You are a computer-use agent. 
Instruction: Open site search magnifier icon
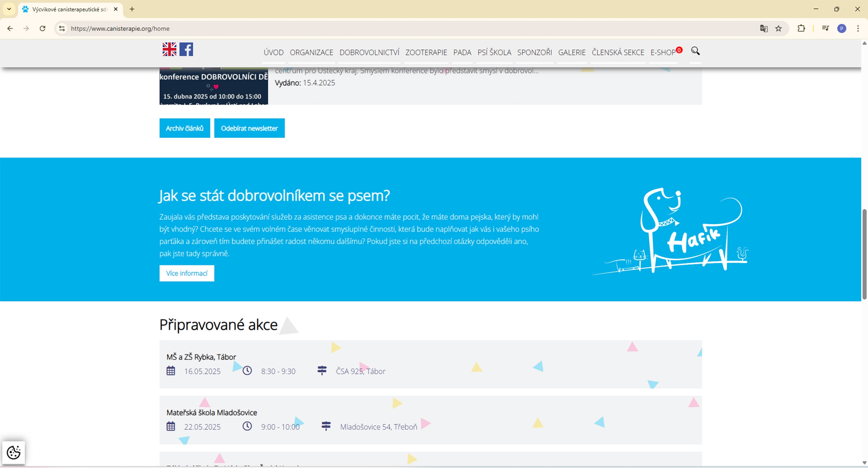pos(695,51)
